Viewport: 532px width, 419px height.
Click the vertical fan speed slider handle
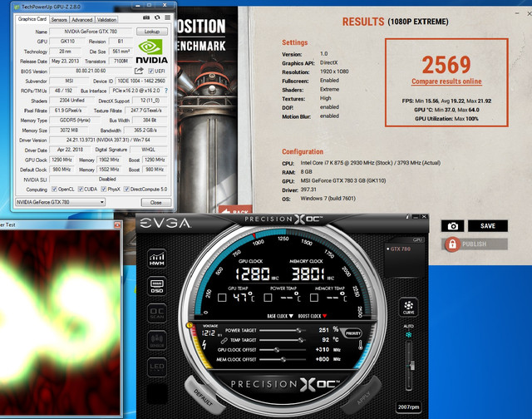pyautogui.click(x=412, y=366)
